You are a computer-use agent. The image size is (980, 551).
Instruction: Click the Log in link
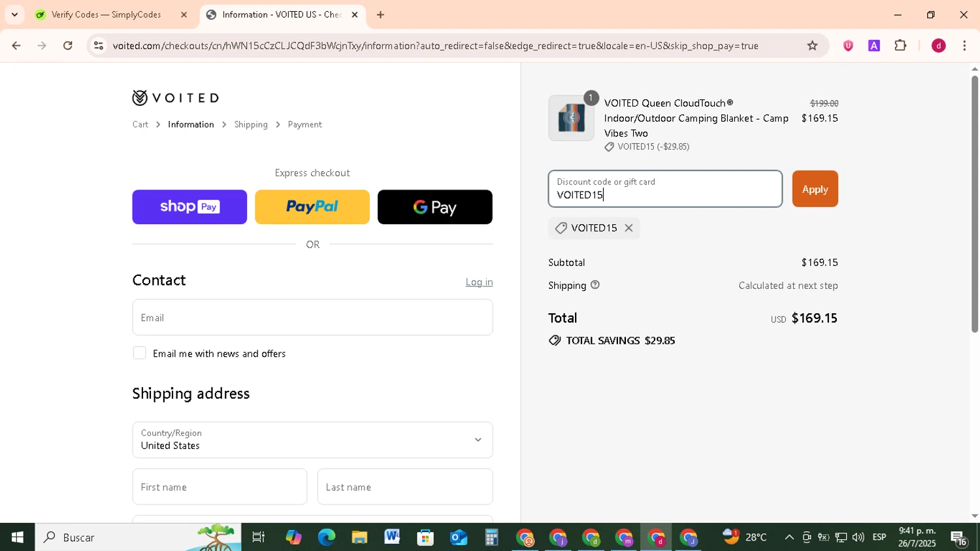[x=479, y=282]
